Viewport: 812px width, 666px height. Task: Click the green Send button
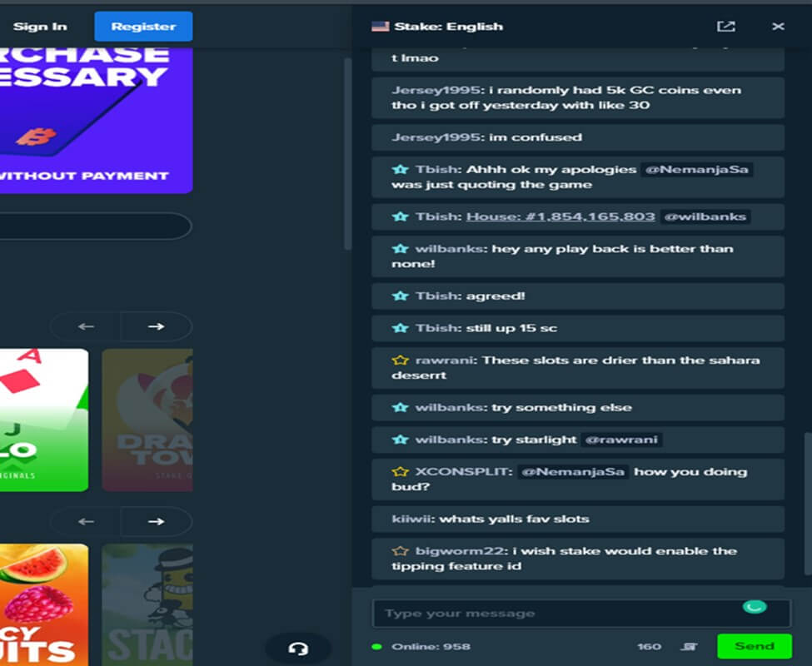tap(754, 646)
